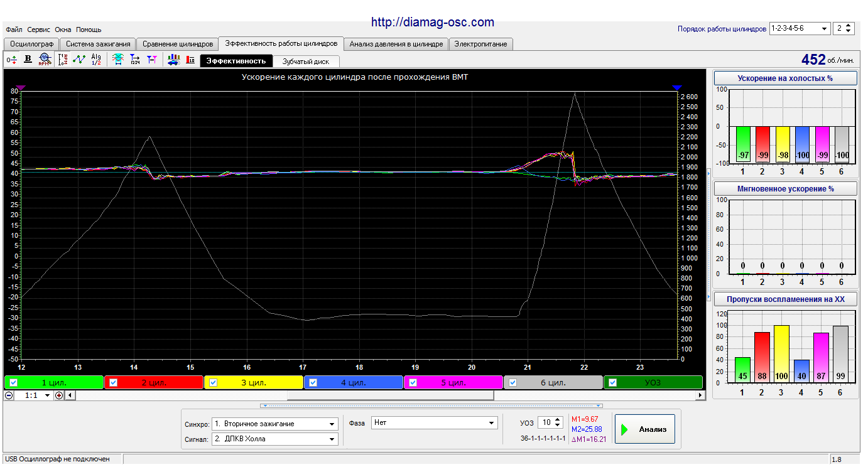This screenshot has height=467, width=868.
Task: Click the RPM magnifier icon
Action: (44, 60)
